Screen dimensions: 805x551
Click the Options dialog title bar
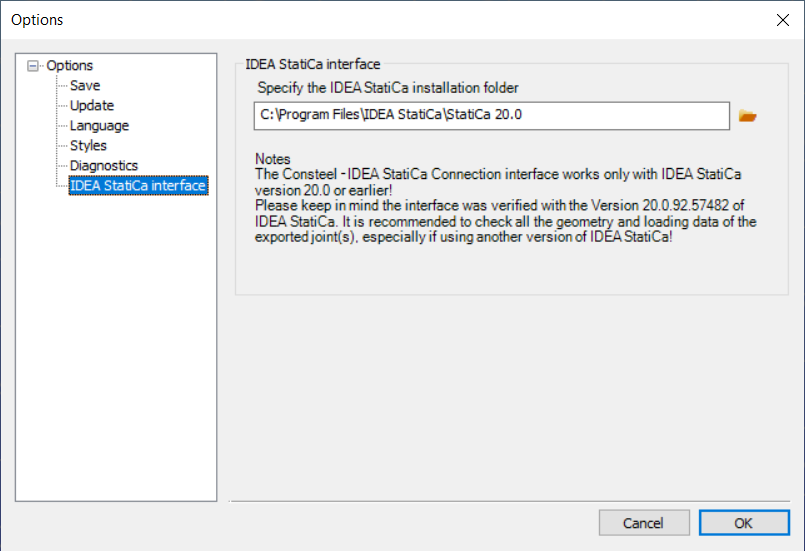click(402, 20)
